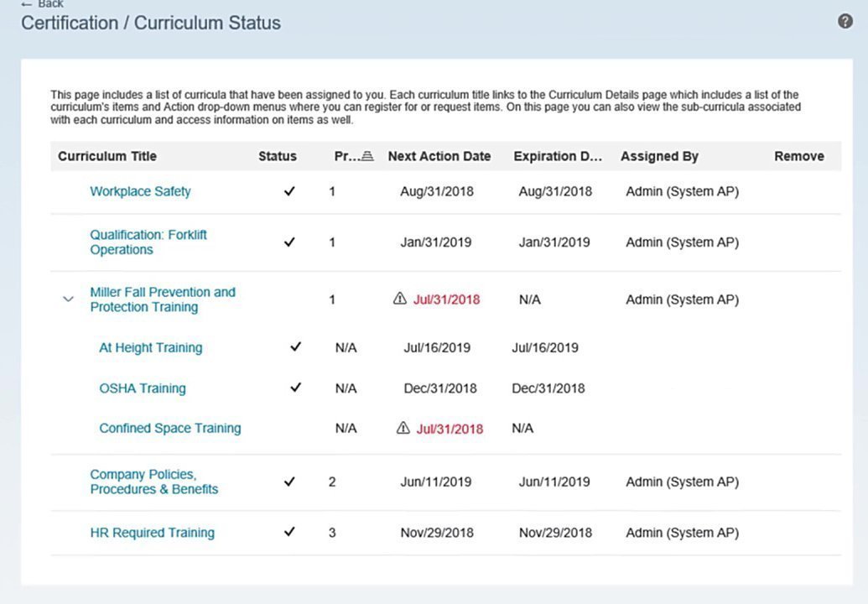Click the status checkmark for Forklift Operations

point(289,242)
